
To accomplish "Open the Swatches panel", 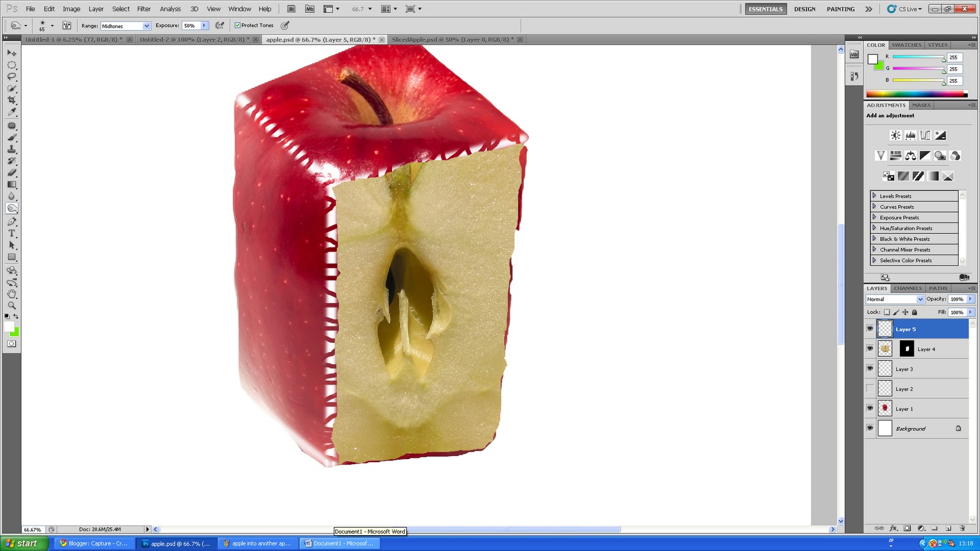I will 906,45.
